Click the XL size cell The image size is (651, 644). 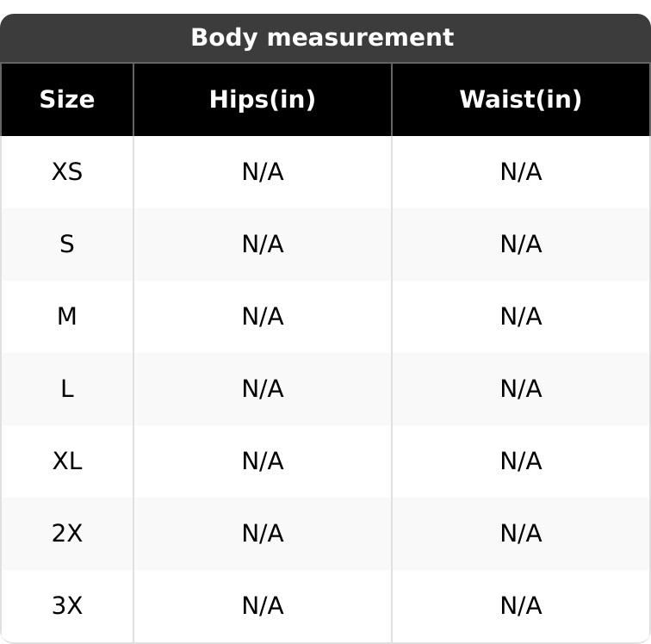pyautogui.click(x=67, y=461)
